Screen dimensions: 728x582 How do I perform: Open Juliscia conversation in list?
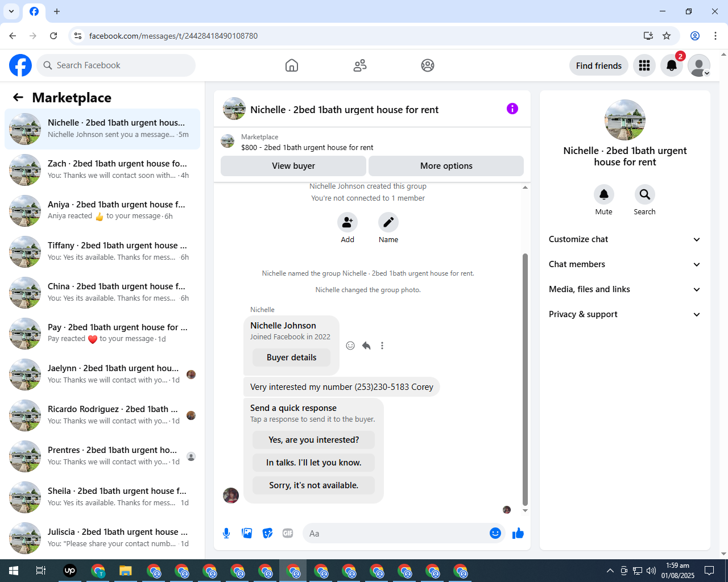tap(102, 538)
